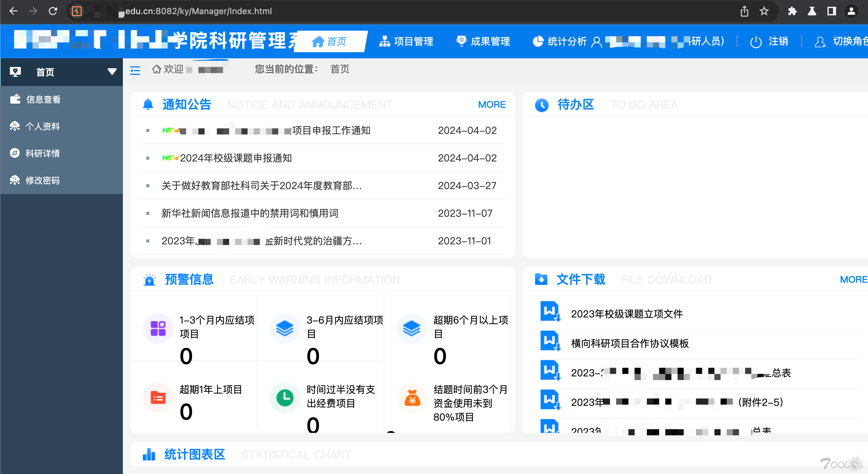Open the browser profile avatar icon
Viewport: 868px width, 474px height.
pyautogui.click(x=851, y=11)
